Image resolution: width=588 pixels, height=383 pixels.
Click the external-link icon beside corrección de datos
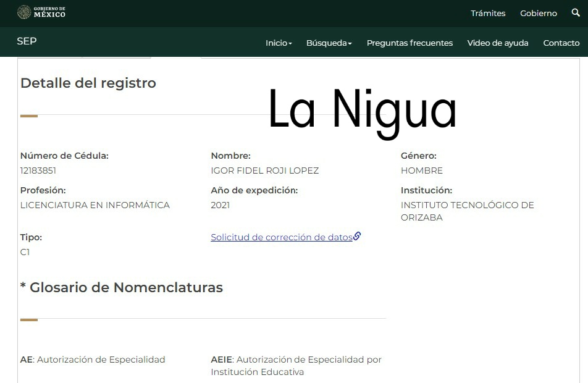(357, 236)
